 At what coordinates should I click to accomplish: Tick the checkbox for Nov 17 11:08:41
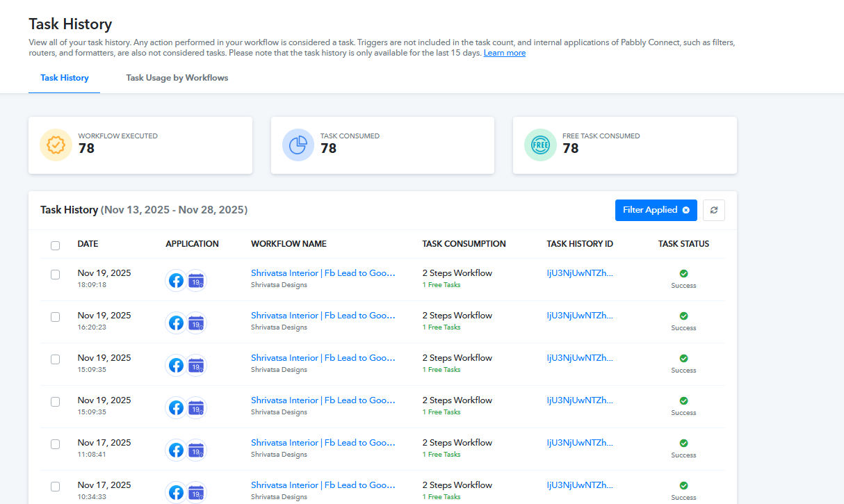click(56, 444)
